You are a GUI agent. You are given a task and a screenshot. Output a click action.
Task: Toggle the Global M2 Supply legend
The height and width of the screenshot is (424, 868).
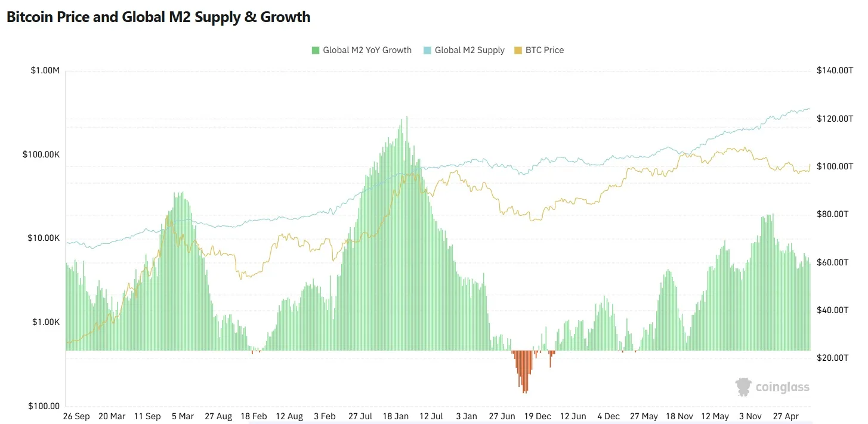pyautogui.click(x=464, y=50)
